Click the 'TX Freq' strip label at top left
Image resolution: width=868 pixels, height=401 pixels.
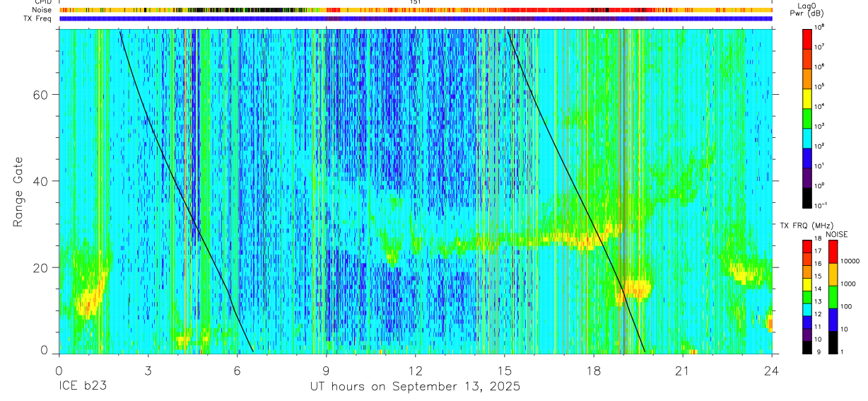pos(39,18)
